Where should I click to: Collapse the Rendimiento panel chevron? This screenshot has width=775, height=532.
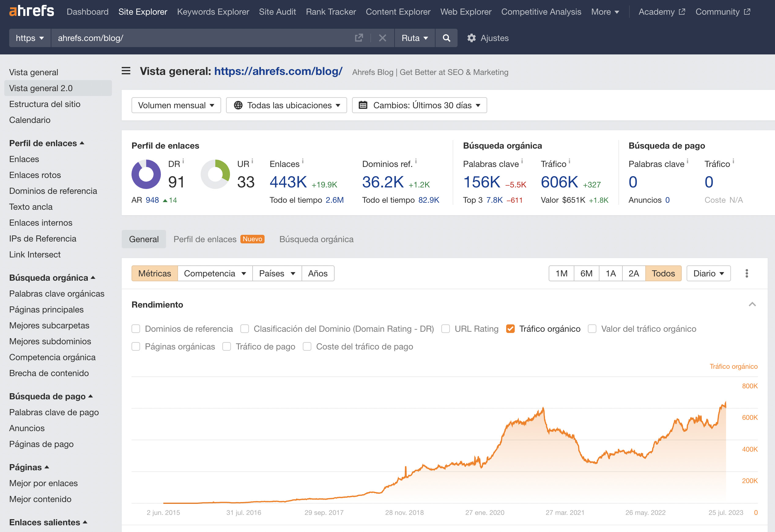[x=752, y=304]
